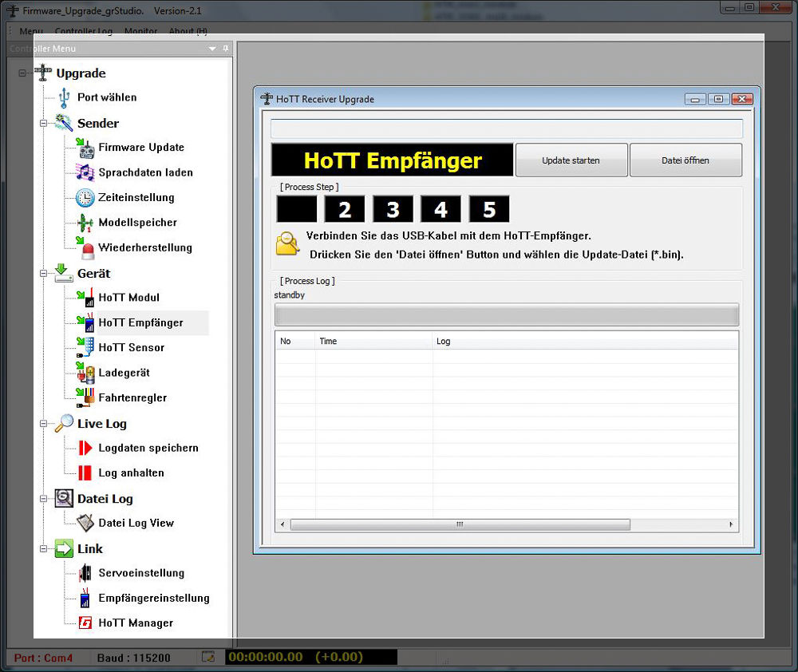Click the Logdaten speichern red play icon
Image resolution: width=798 pixels, height=672 pixels.
tap(85, 449)
